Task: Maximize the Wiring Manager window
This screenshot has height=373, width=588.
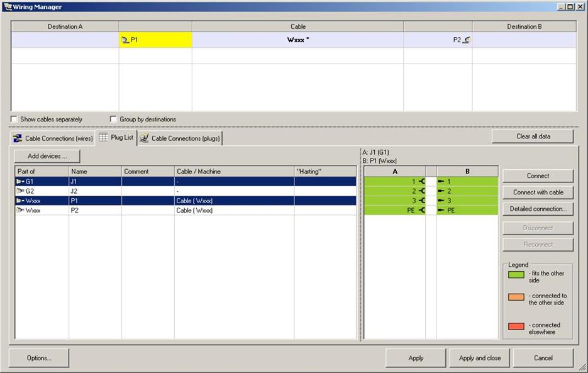Action: [570, 6]
